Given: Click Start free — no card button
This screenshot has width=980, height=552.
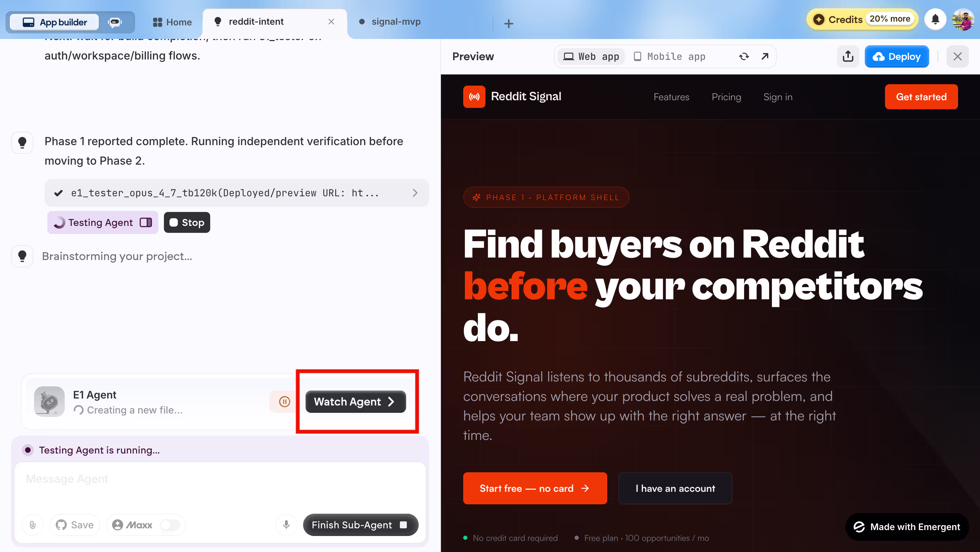Looking at the screenshot, I should tap(535, 488).
